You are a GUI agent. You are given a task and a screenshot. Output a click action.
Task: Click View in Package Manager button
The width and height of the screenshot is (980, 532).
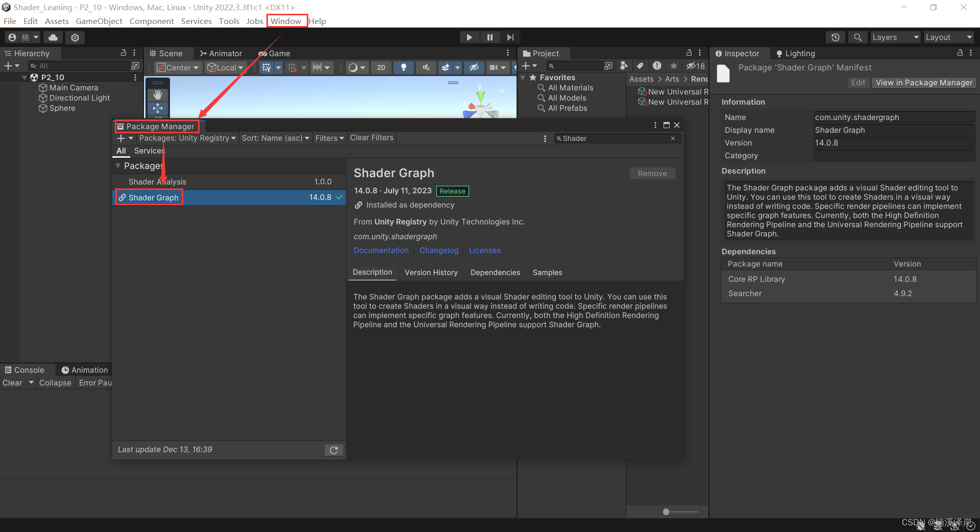[924, 83]
